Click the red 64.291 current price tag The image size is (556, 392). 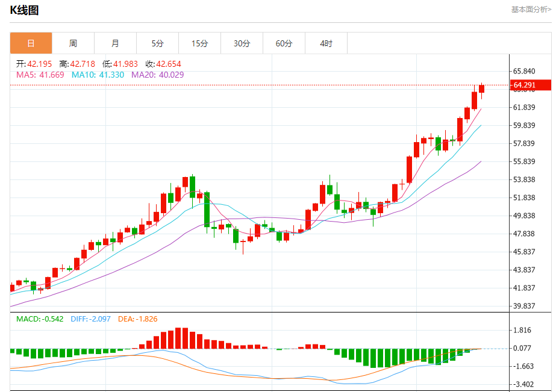click(x=531, y=86)
